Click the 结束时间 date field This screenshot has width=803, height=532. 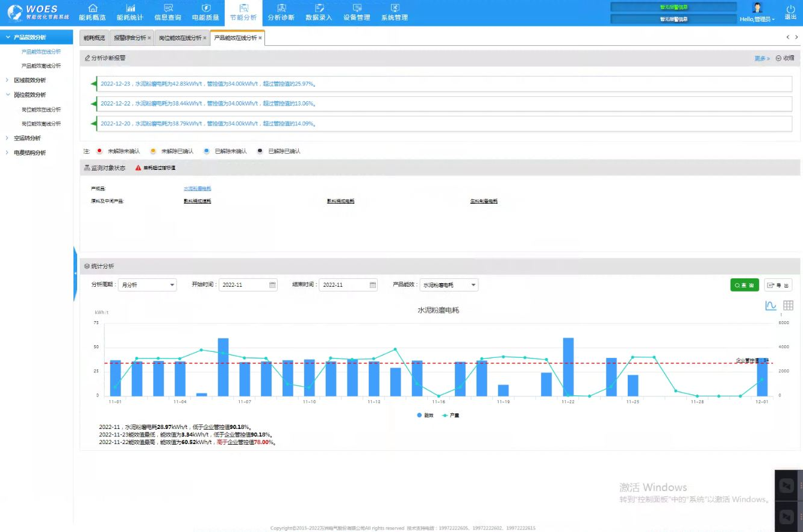click(344, 285)
